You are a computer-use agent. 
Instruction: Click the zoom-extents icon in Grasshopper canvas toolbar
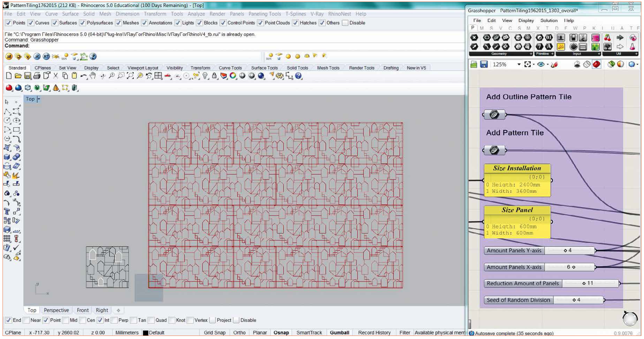[528, 64]
